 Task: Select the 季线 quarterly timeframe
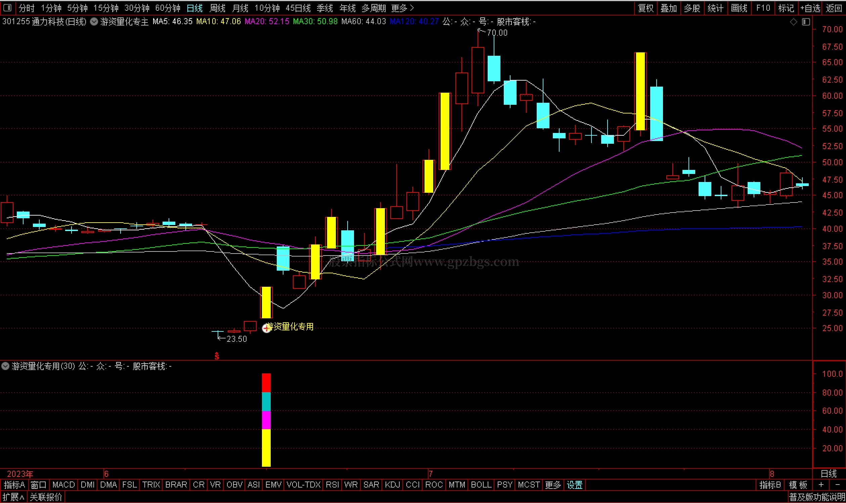(x=325, y=8)
